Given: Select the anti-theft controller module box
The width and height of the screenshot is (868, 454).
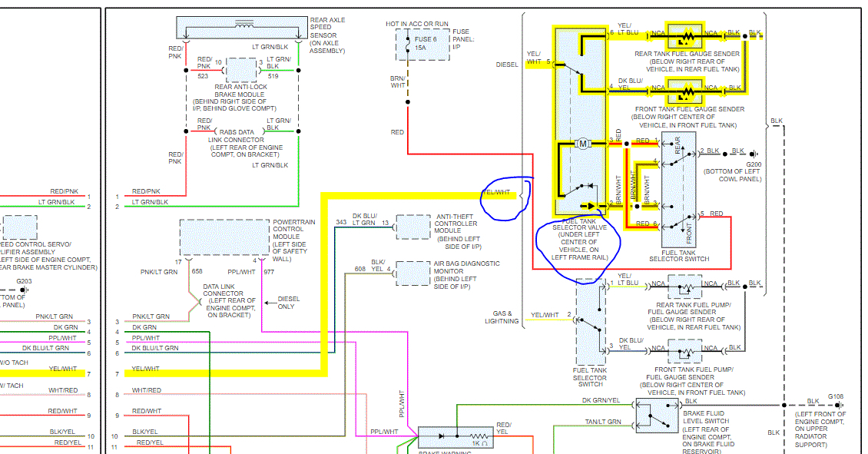Looking at the screenshot, I should pyautogui.click(x=413, y=227).
